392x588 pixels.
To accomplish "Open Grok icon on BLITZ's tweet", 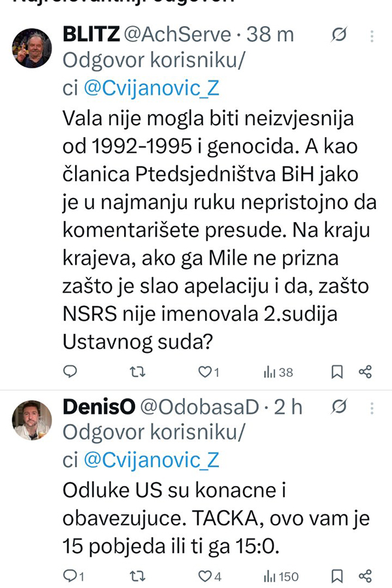I will [339, 34].
